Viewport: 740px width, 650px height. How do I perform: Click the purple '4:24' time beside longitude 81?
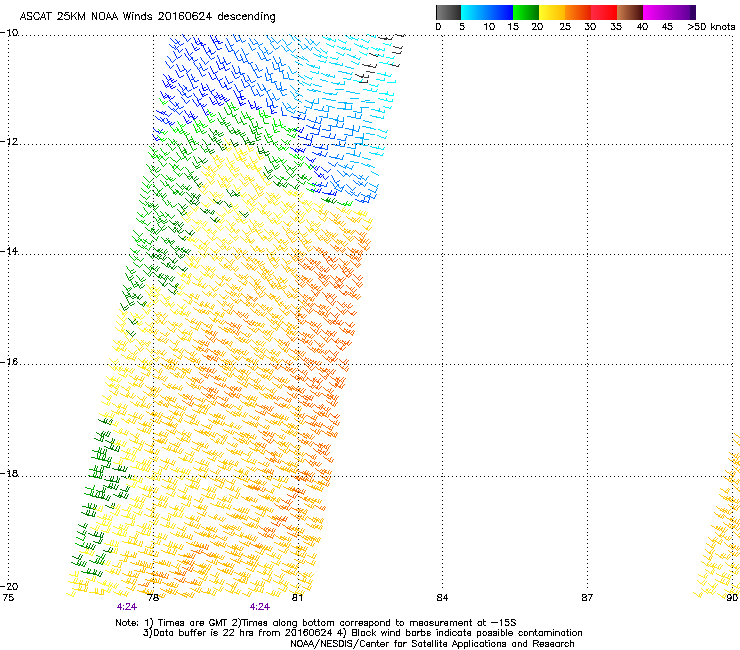click(260, 607)
